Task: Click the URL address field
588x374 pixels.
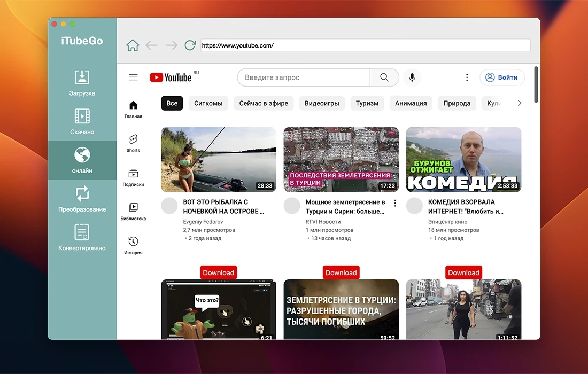Action: (365, 45)
